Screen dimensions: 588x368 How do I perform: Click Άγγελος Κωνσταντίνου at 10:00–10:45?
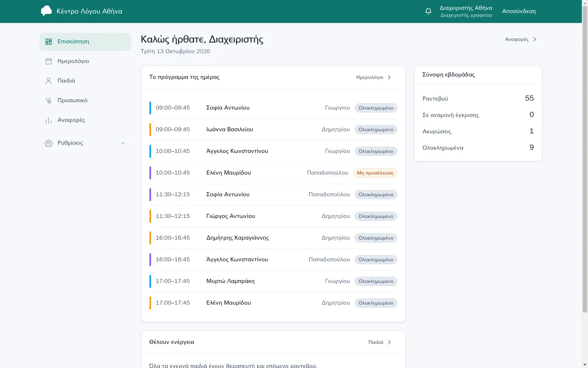237,151
